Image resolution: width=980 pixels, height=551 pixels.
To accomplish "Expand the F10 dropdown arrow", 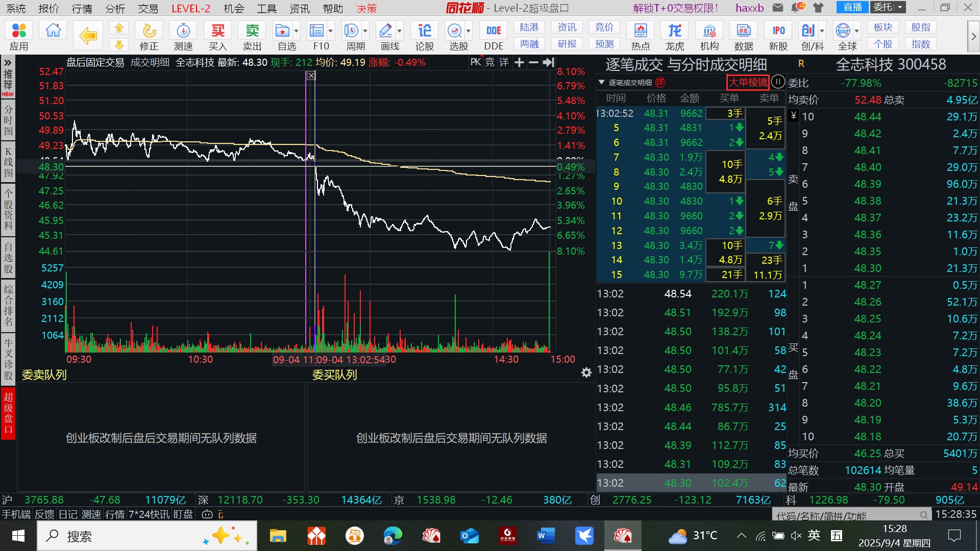I will pos(331,31).
